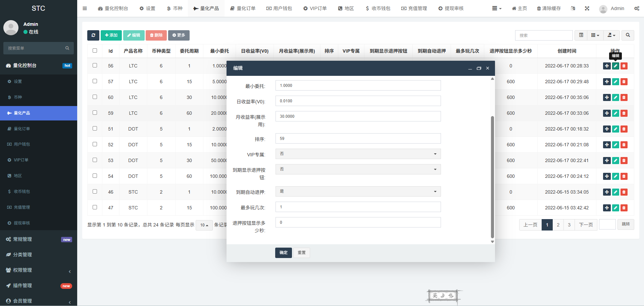This screenshot has height=306, width=644.
Task: Click the 确定 button in the dialog
Action: 283,253
